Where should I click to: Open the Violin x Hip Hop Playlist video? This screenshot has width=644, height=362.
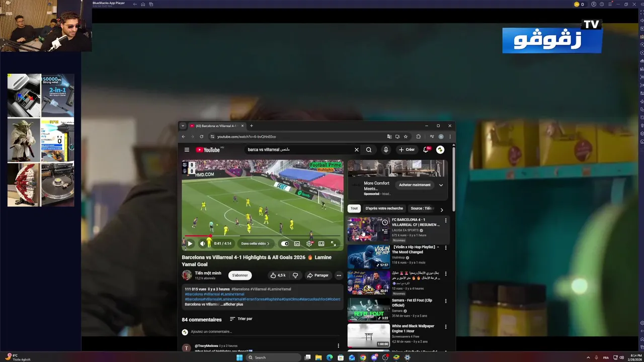[x=368, y=256]
